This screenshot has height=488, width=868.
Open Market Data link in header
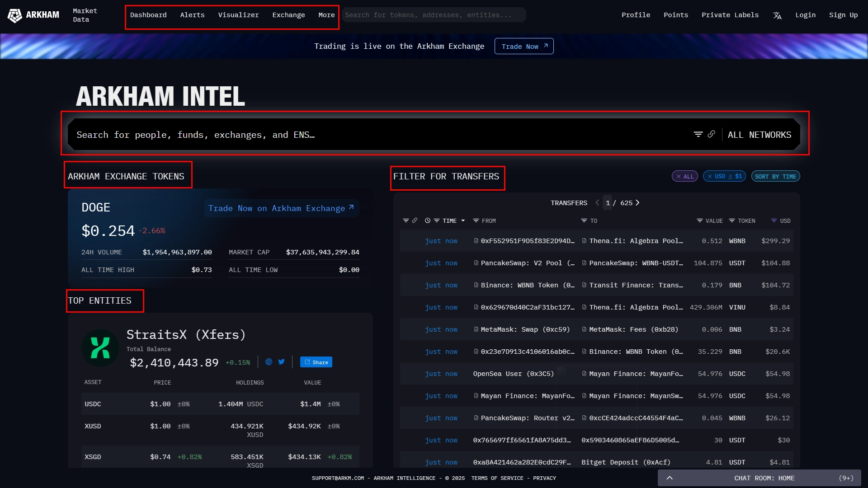coord(85,15)
